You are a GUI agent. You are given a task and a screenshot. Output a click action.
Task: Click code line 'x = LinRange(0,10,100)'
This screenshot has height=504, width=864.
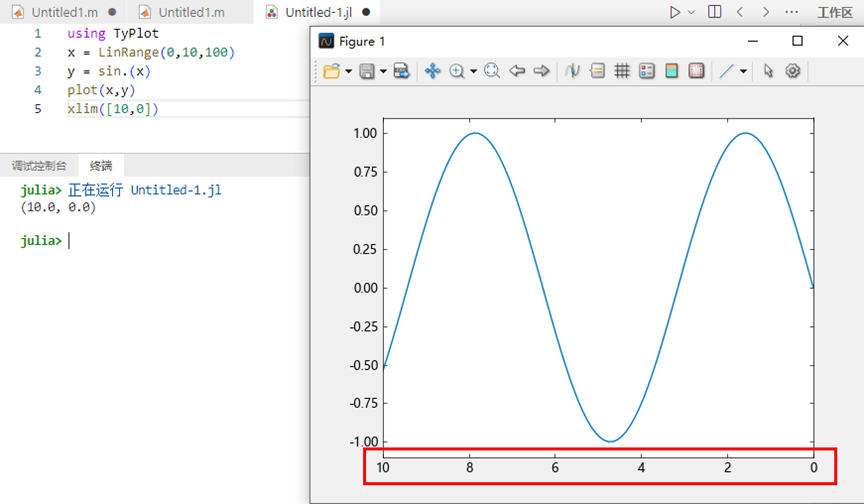click(x=151, y=52)
